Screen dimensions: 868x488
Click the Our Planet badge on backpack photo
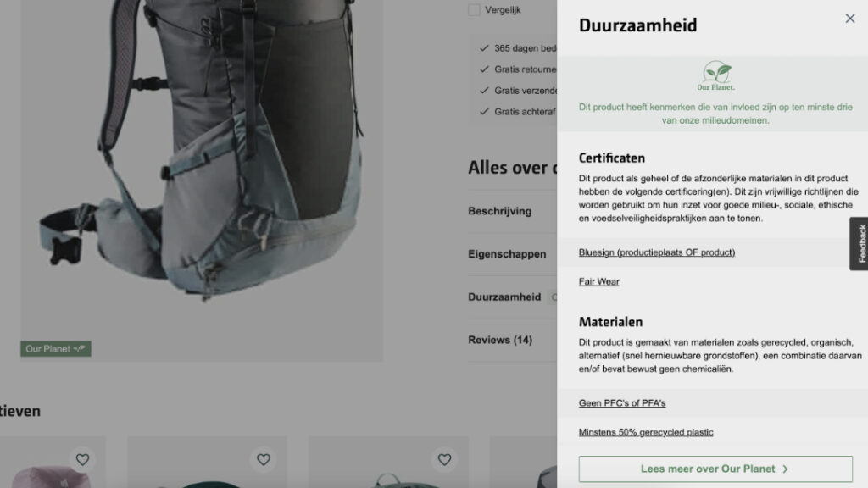(55, 348)
